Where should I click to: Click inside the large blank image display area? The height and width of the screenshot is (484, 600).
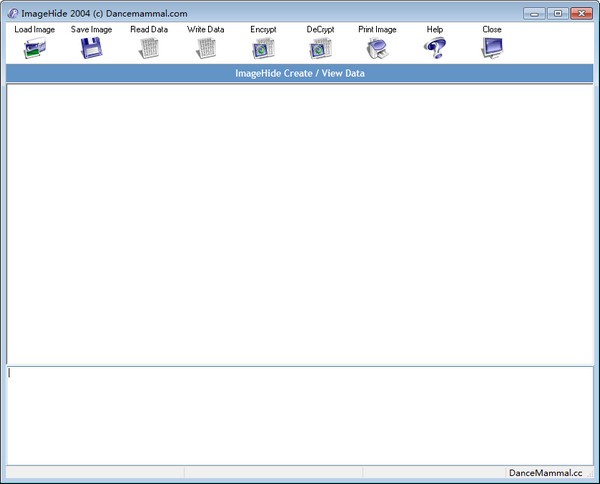(300, 222)
